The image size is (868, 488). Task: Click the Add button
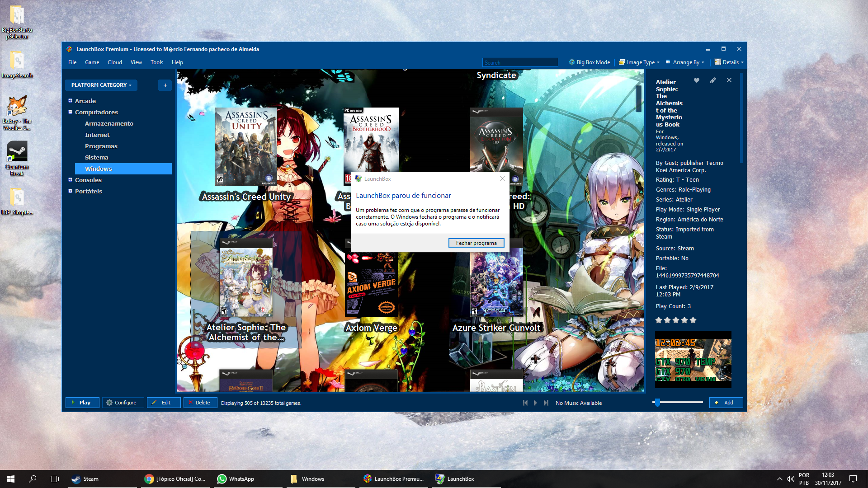point(726,403)
